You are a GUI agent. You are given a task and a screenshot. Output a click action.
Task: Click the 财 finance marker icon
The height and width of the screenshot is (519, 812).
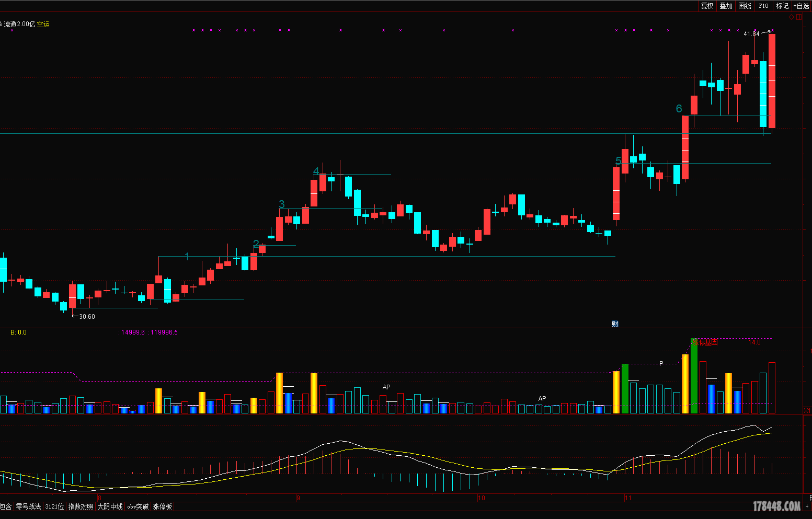coord(615,324)
